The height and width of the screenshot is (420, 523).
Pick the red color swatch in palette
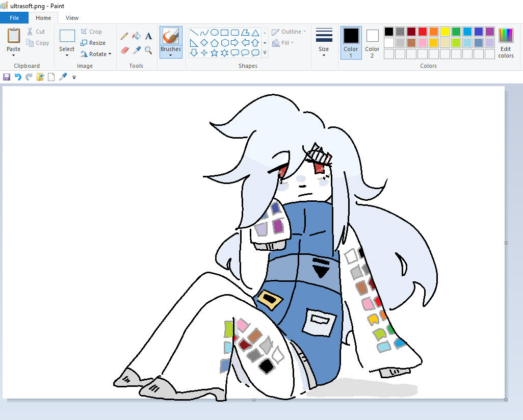click(x=423, y=32)
